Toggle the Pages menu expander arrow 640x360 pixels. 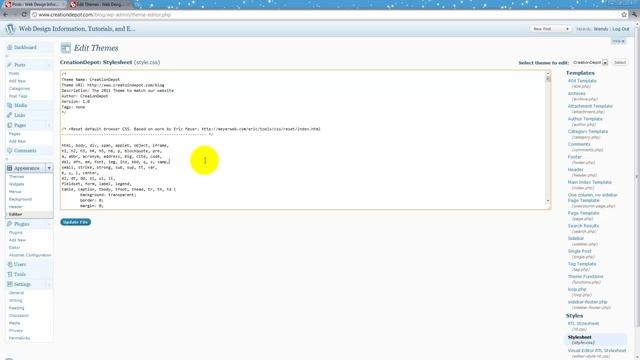point(49,125)
